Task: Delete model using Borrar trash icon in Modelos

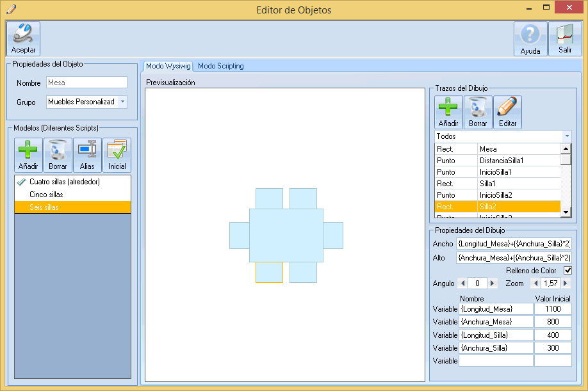Action: pyautogui.click(x=58, y=155)
